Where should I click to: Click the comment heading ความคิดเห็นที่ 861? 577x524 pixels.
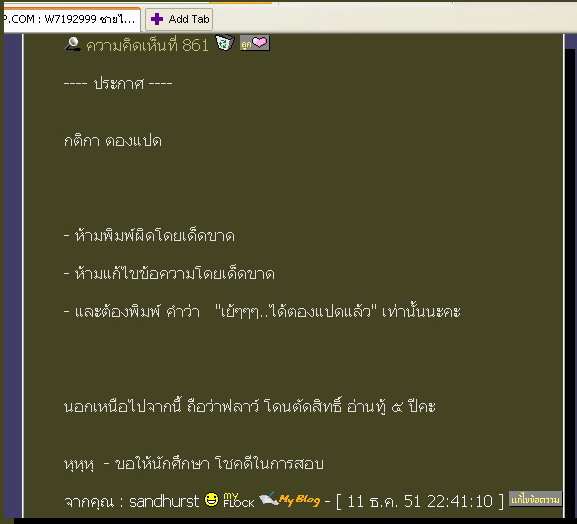[148, 45]
